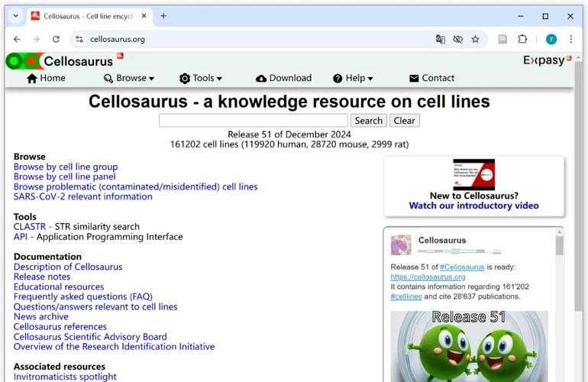Open a new browser tab
This screenshot has height=382, width=588.
163,16
